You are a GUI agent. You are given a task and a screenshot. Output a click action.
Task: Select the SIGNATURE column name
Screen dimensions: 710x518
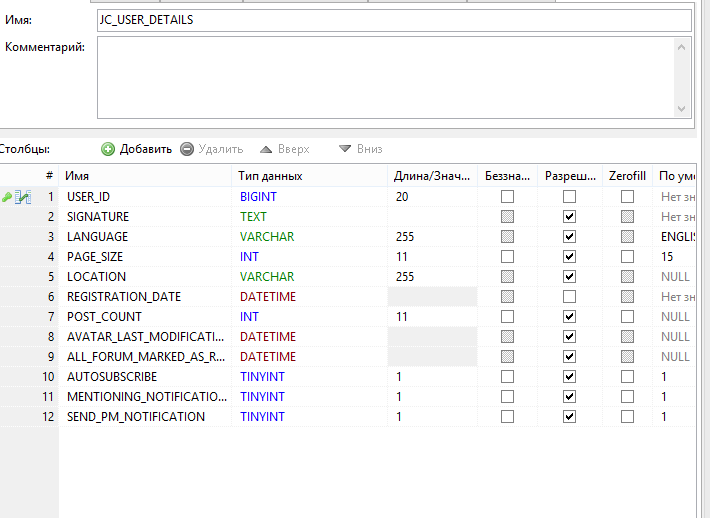click(x=98, y=217)
